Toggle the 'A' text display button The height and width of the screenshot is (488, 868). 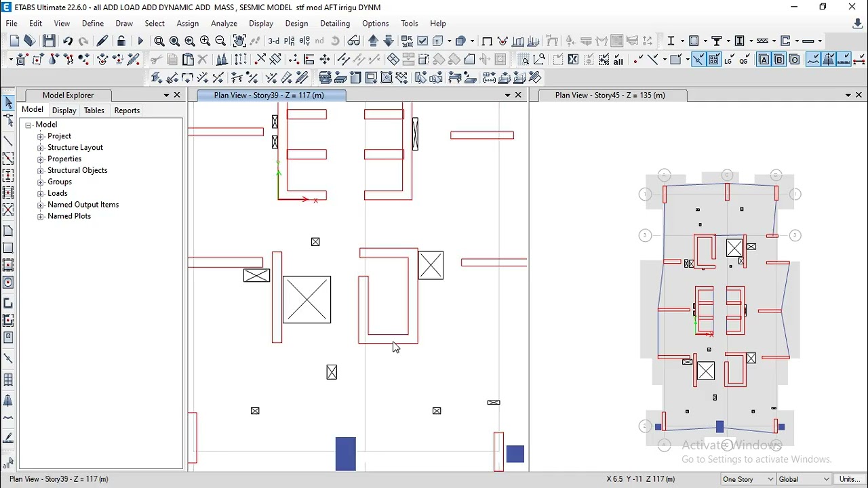click(x=764, y=60)
